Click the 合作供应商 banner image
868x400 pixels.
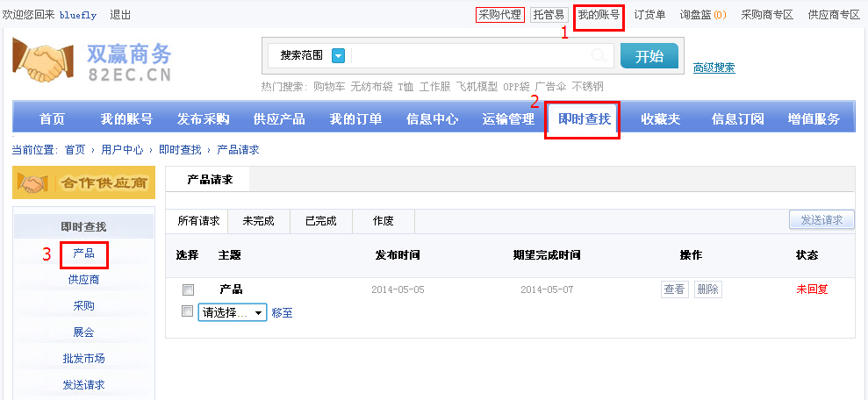(x=83, y=183)
